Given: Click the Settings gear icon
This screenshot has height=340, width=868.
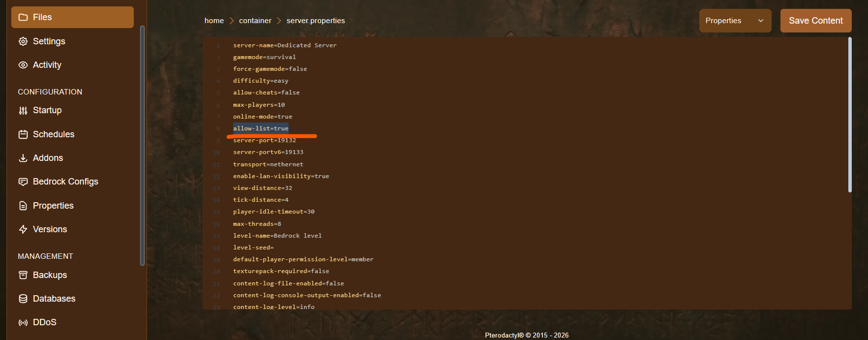Looking at the screenshot, I should click(23, 41).
